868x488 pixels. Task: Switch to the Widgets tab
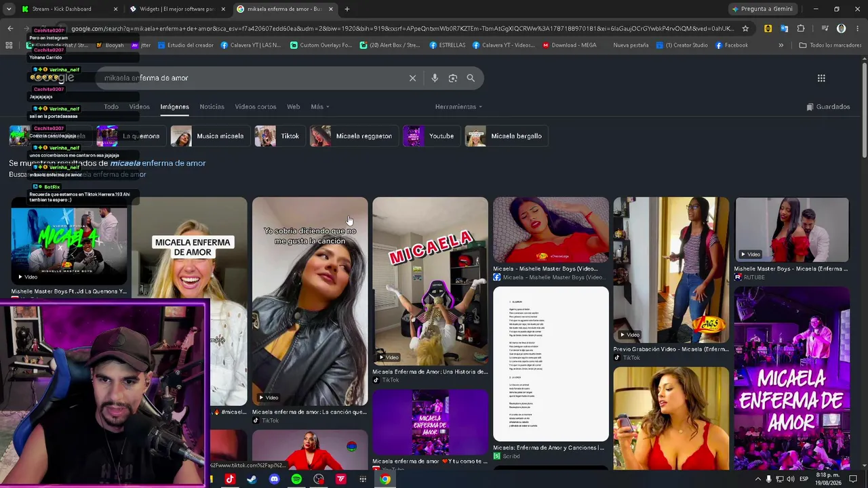(176, 9)
